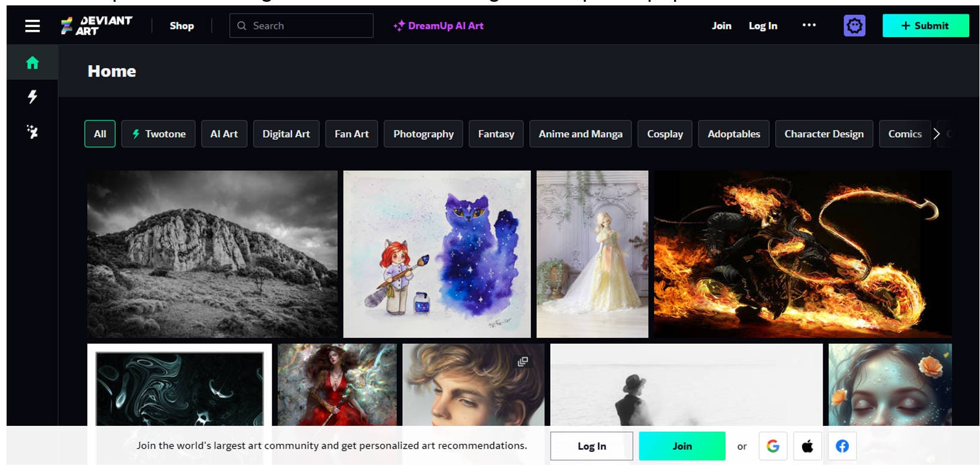Select the Fan Art category

[x=351, y=134]
